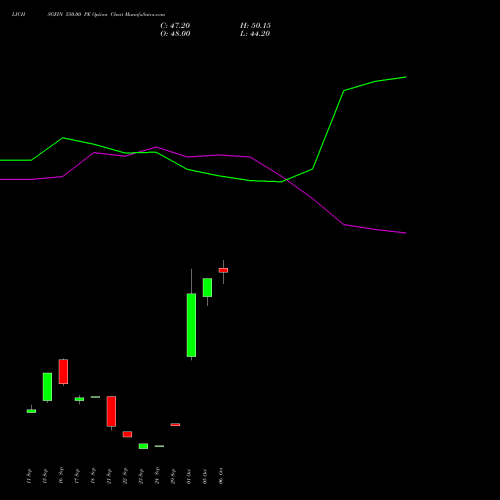Select the last red candlestick above 06 Oct

[223, 270]
